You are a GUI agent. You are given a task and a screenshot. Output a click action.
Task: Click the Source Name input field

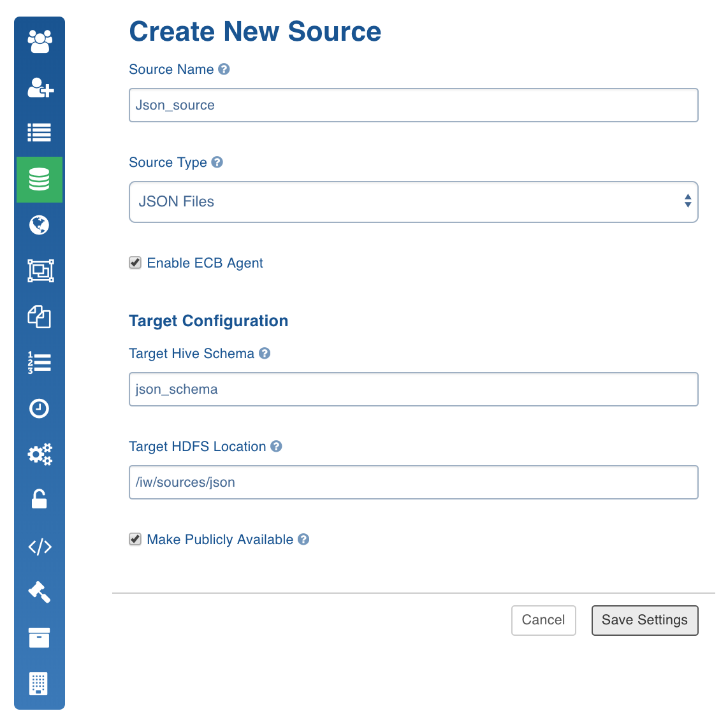[413, 105]
